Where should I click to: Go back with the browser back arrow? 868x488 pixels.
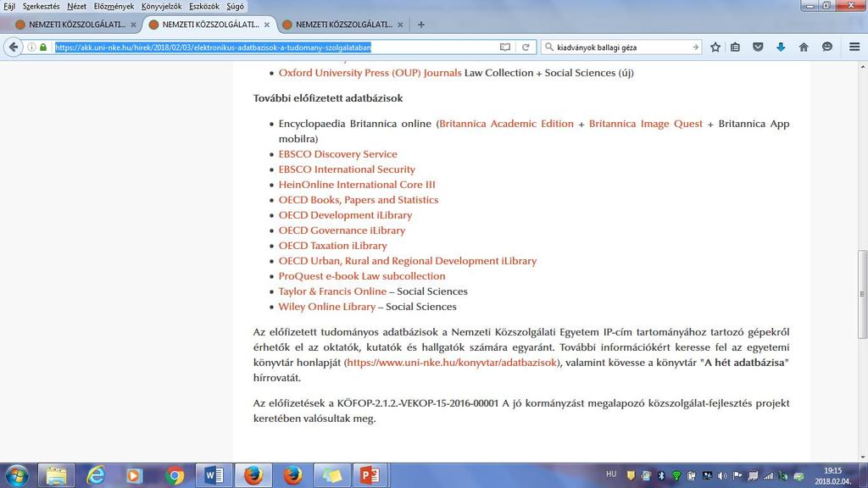[x=14, y=47]
